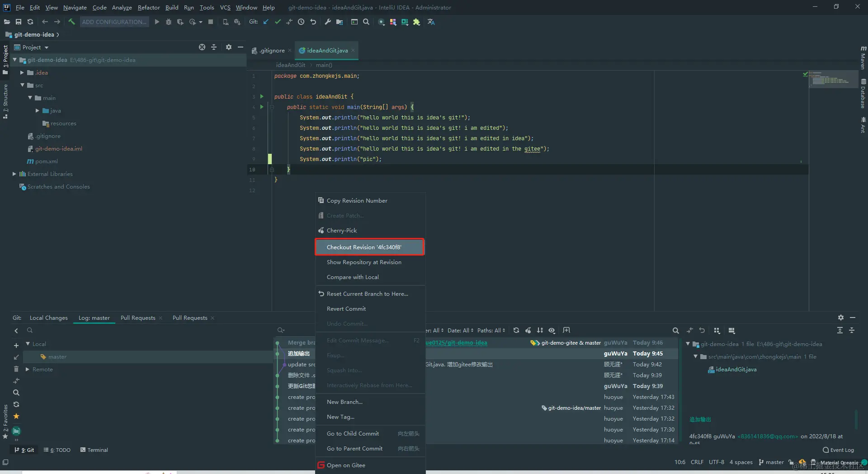The image size is (868, 474).
Task: Click the Build project hammer icon
Action: pyautogui.click(x=71, y=22)
